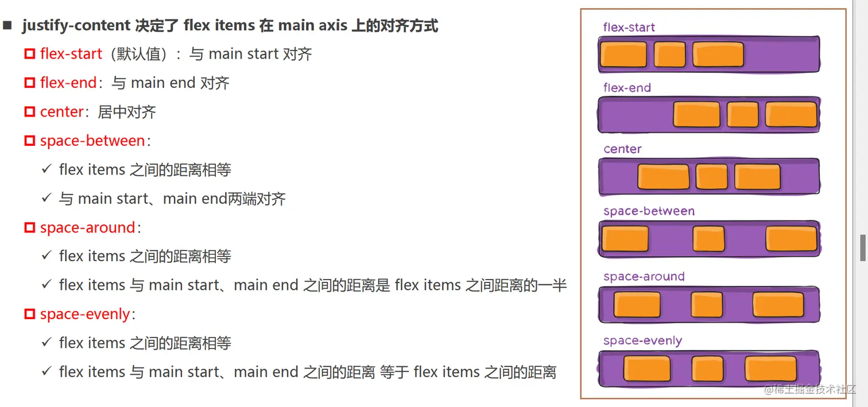This screenshot has width=868, height=407.
Task: Click the red square bullet beside space-between
Action: tap(30, 141)
